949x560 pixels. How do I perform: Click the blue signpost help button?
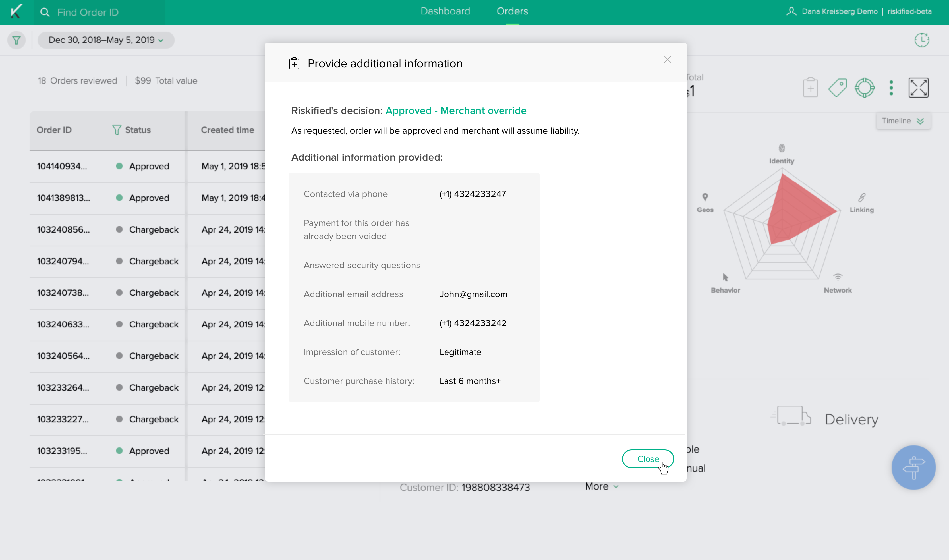[913, 467]
